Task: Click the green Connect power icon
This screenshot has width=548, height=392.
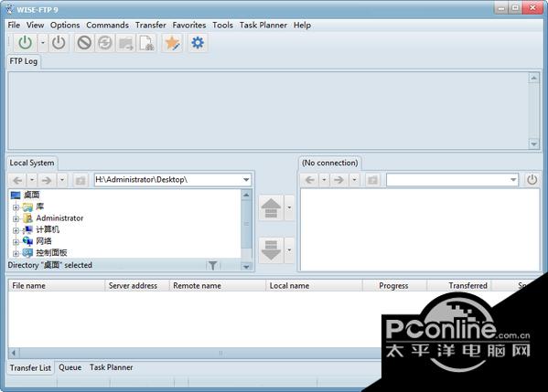Action: click(x=26, y=43)
